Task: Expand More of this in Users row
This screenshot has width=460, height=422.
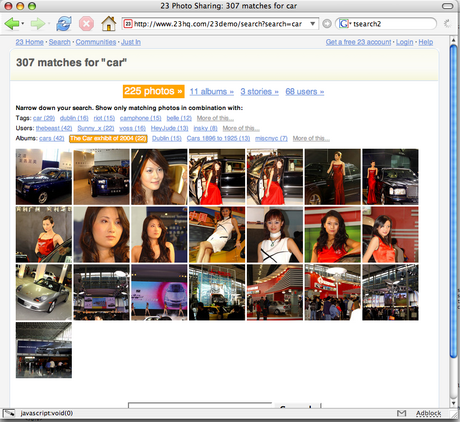Action: pos(241,128)
